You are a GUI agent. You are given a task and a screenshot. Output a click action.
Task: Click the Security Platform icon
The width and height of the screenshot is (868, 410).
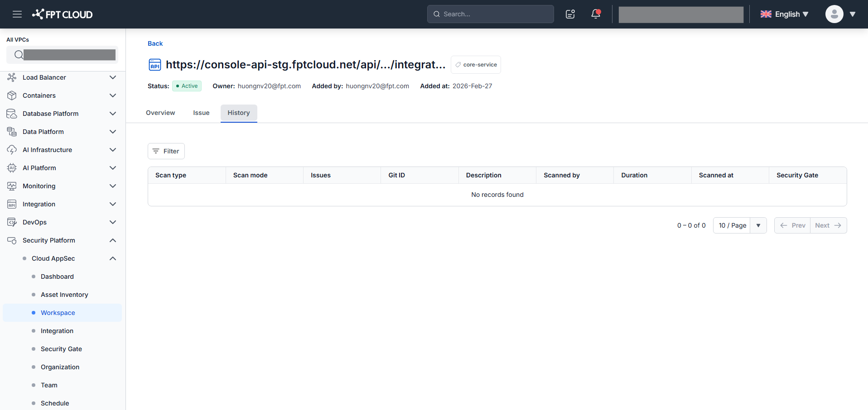click(x=12, y=240)
